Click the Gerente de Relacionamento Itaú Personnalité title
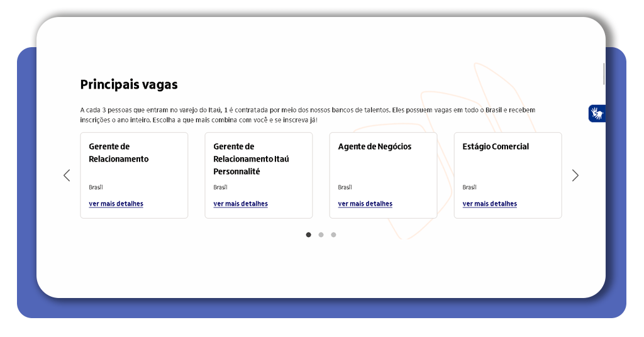Image resolution: width=644 pixels, height=337 pixels. [251, 159]
